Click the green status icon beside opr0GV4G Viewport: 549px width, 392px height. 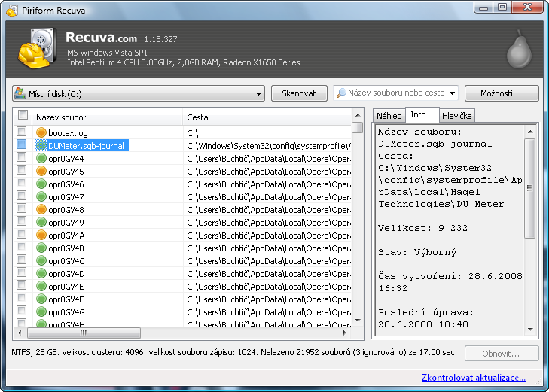[41, 311]
